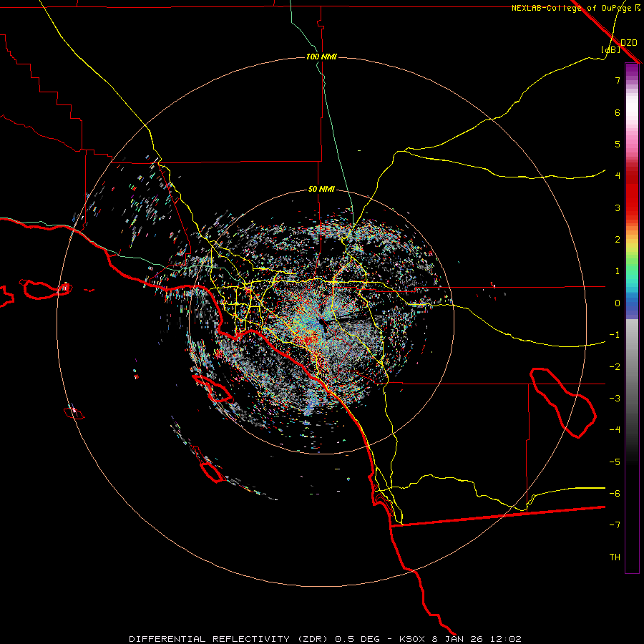Select the -1 value on the scale
Viewport: 644px width, 644px height.
click(615, 335)
